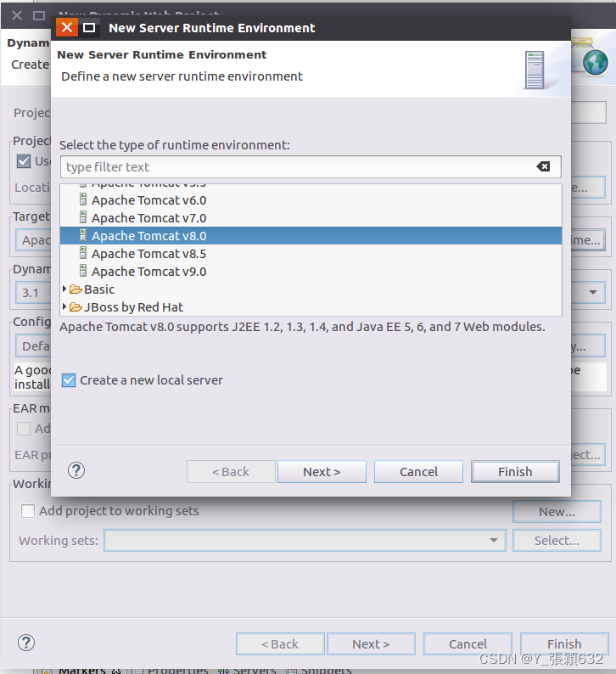Maximize the background Dynamic Web Project window
The width and height of the screenshot is (616, 674).
click(39, 16)
